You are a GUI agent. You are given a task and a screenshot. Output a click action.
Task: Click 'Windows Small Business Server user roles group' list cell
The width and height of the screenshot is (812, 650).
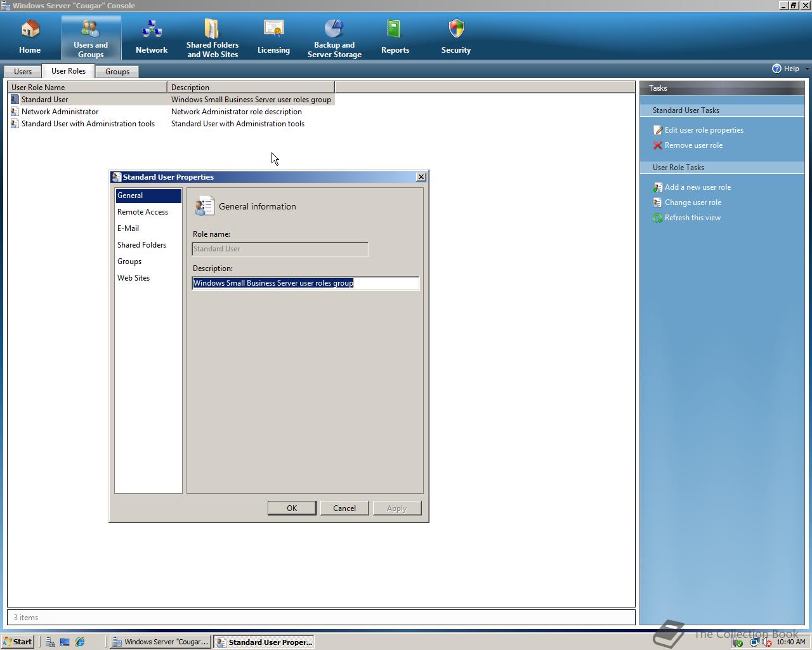click(x=251, y=100)
